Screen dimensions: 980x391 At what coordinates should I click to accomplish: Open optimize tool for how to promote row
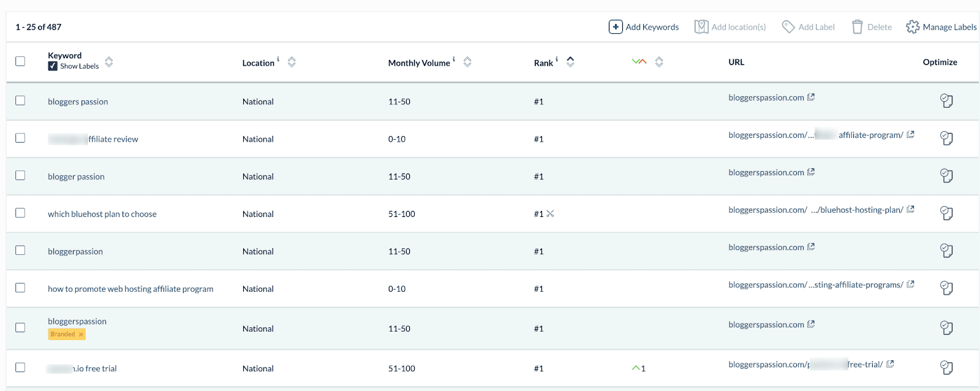(946, 288)
